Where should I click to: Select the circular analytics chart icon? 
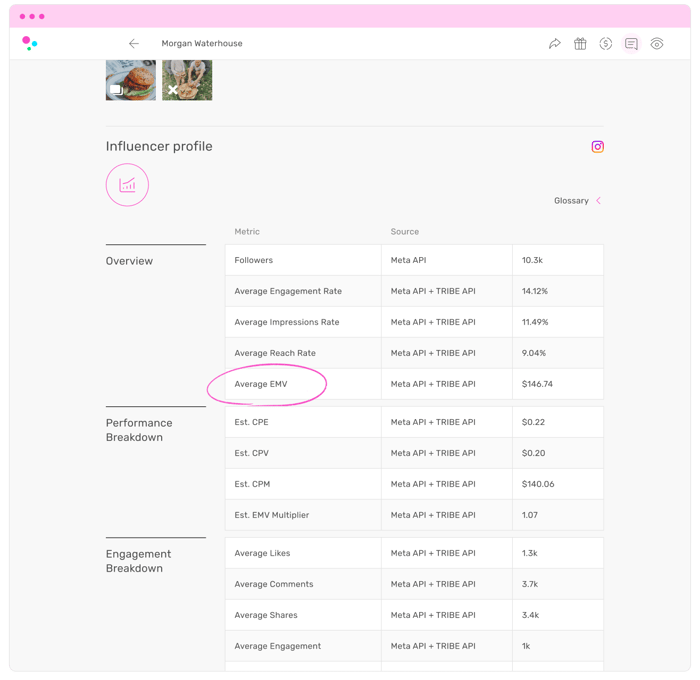click(127, 185)
